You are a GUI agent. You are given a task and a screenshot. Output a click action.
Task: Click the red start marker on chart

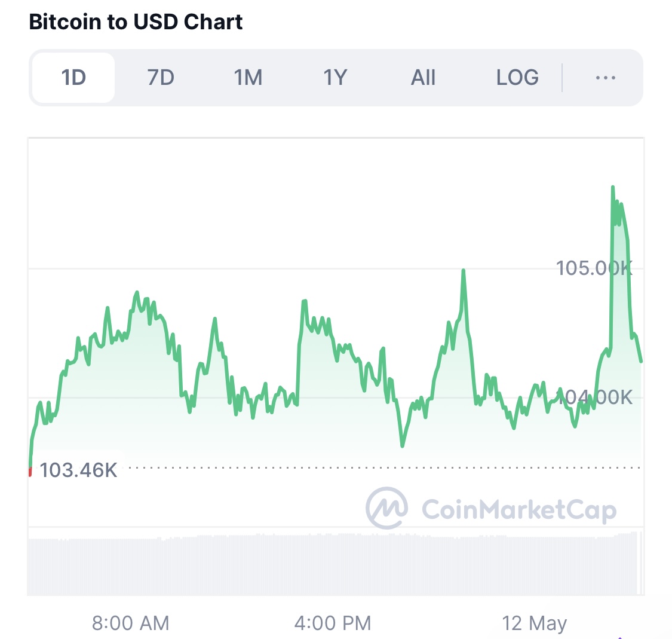click(x=30, y=472)
